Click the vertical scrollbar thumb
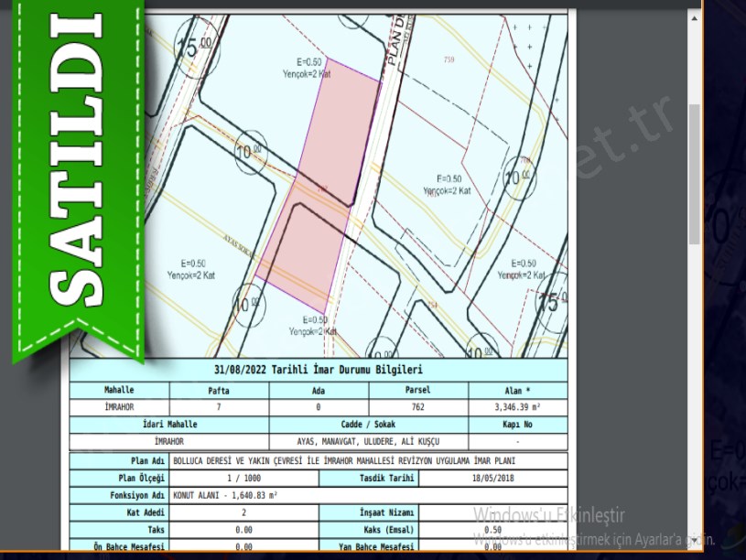Screen dimensions: 746x560 click(694, 174)
